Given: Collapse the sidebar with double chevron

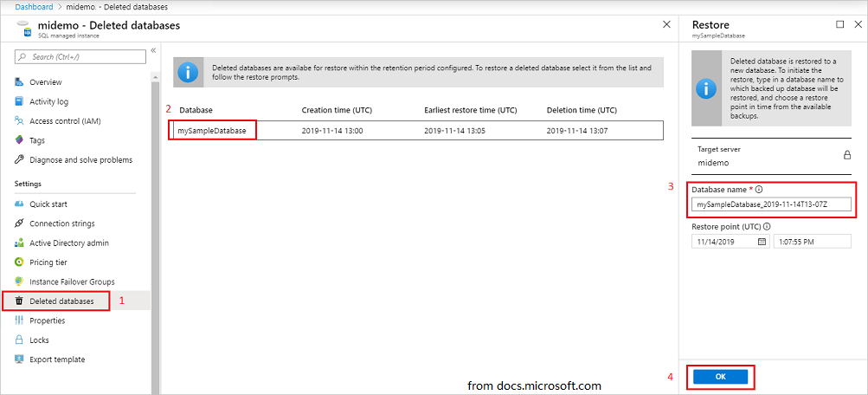Looking at the screenshot, I should [x=153, y=50].
